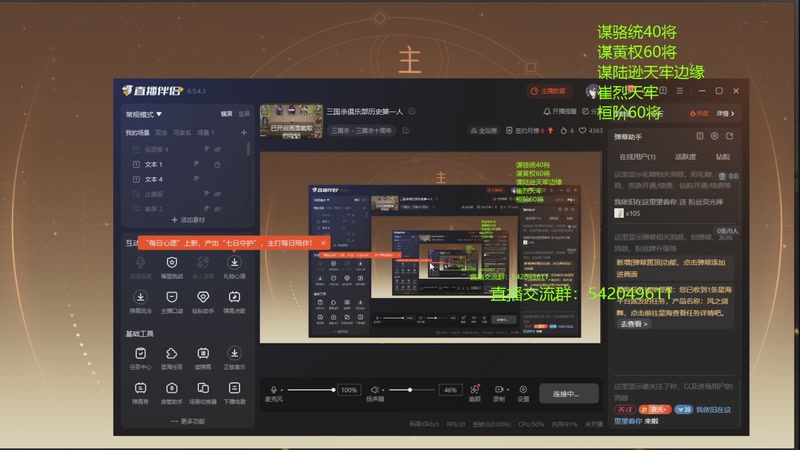
Task: Click the 弹幕助手 panel settings icon
Action: click(x=714, y=136)
